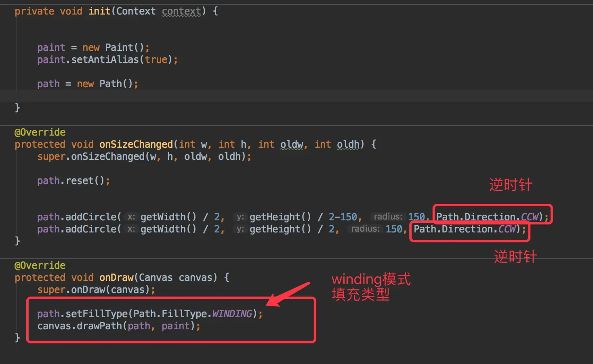Click the "setAntiAlias" method call

tap(105, 59)
